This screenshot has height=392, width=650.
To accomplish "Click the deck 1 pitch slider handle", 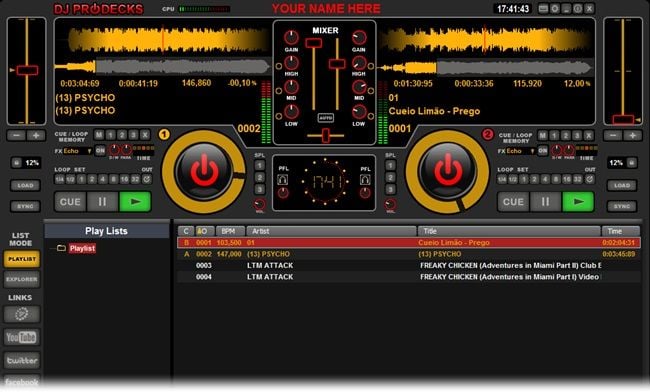I will (27, 70).
